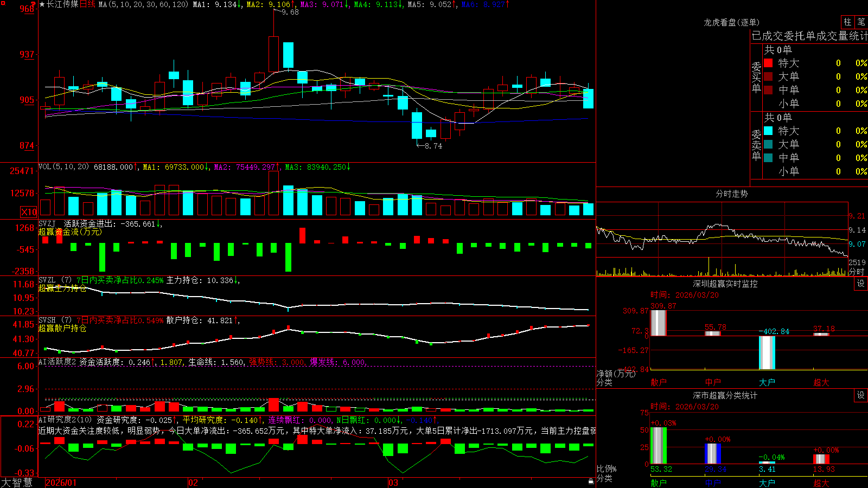Select AI活跃度2 indicator label
Screen dimensions: 868x488
[58, 362]
